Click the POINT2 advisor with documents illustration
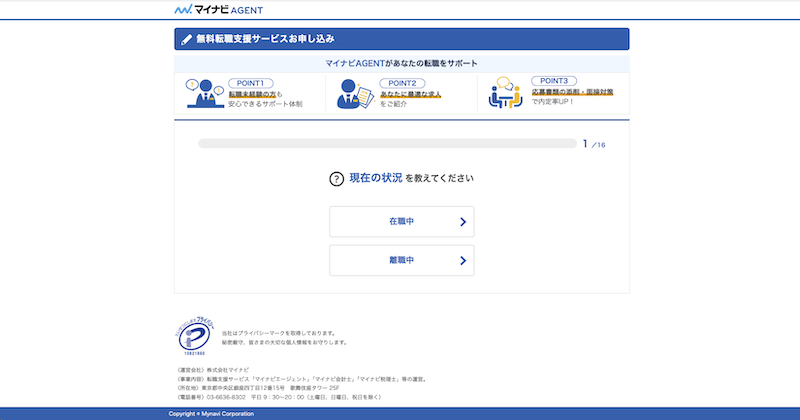 click(355, 93)
